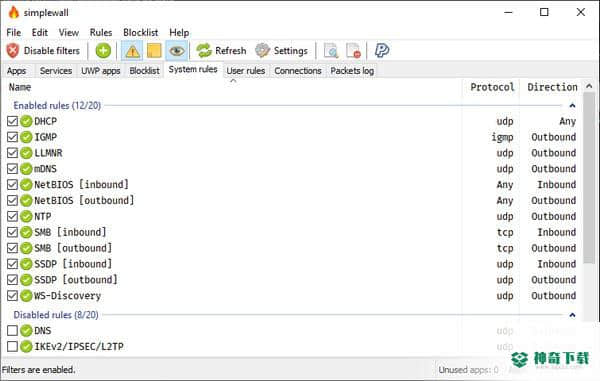Switch to the Services tab
Screen dimensions: 600x381
pyautogui.click(x=56, y=71)
